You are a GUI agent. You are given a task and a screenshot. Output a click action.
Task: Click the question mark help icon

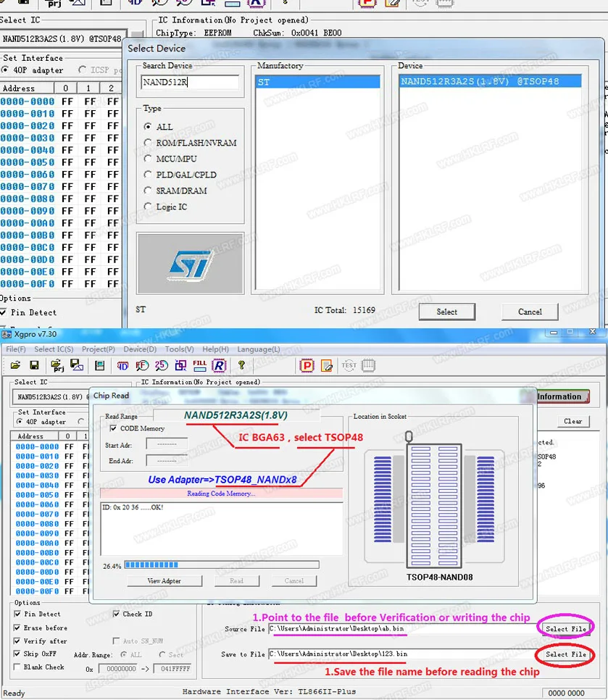241,366
